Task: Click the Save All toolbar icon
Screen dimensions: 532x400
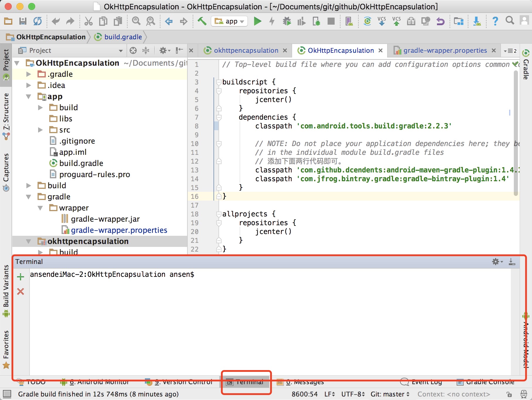Action: pos(23,21)
